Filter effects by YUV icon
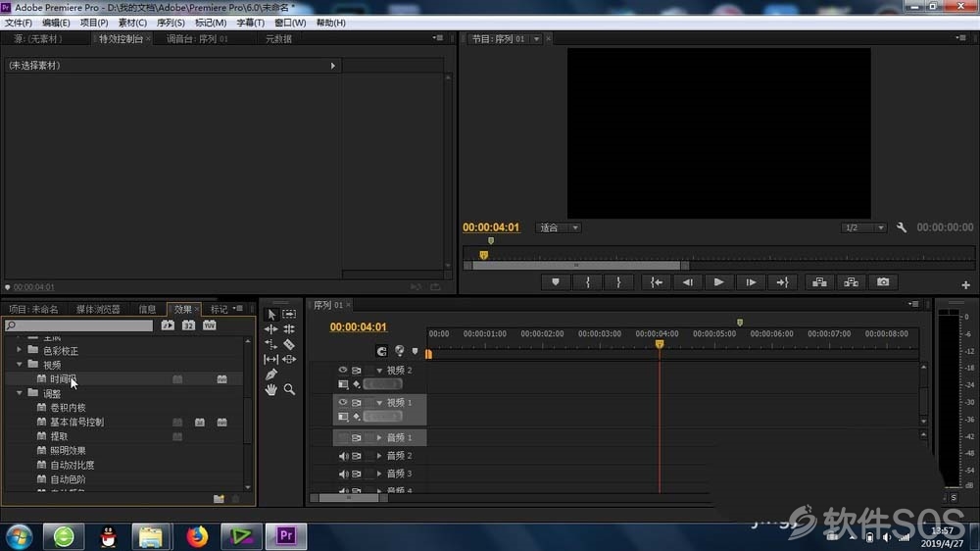Screen dimensions: 980x551 210,326
